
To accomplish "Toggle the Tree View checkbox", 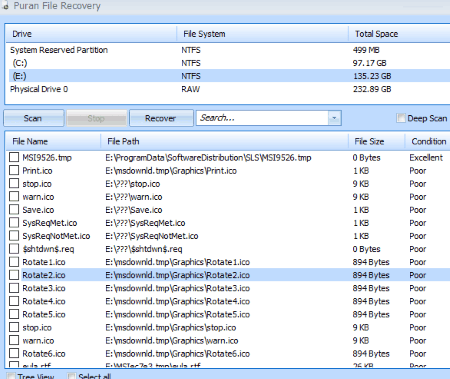I will [11, 376].
